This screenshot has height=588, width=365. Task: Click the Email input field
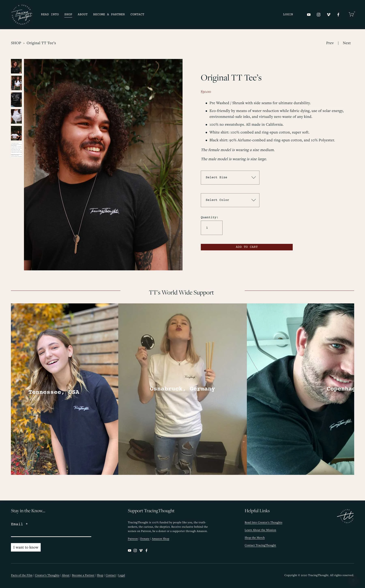(x=51, y=532)
